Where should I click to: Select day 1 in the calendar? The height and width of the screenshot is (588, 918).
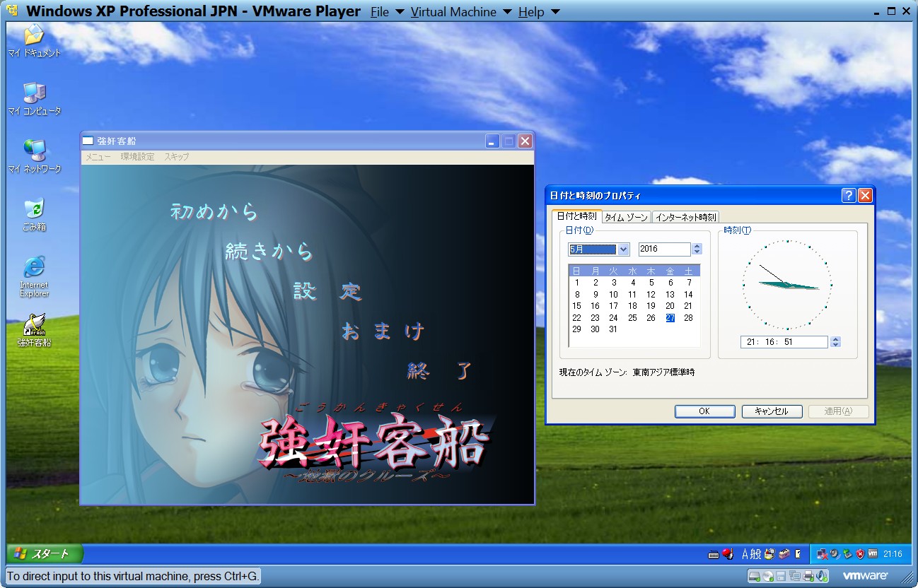click(577, 283)
